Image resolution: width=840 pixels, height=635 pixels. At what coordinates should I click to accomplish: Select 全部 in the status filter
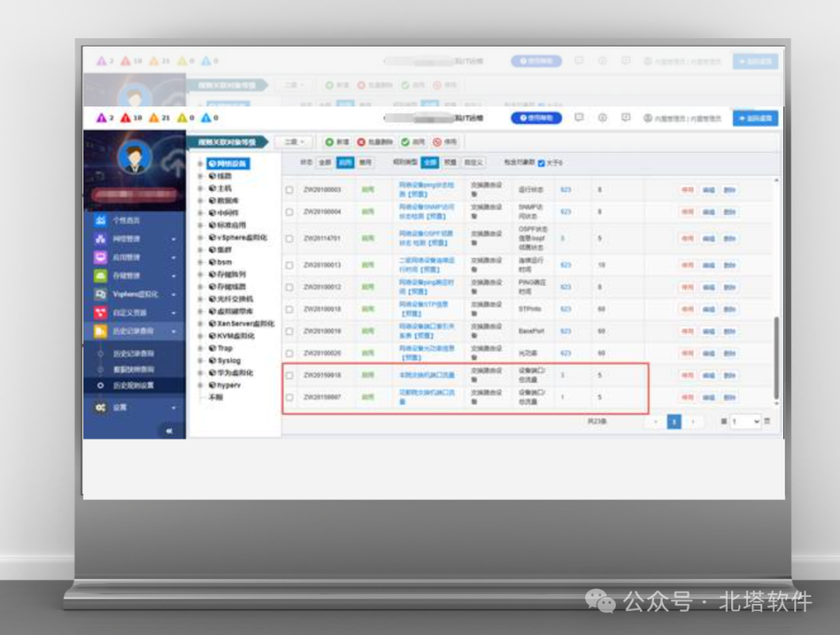324,162
